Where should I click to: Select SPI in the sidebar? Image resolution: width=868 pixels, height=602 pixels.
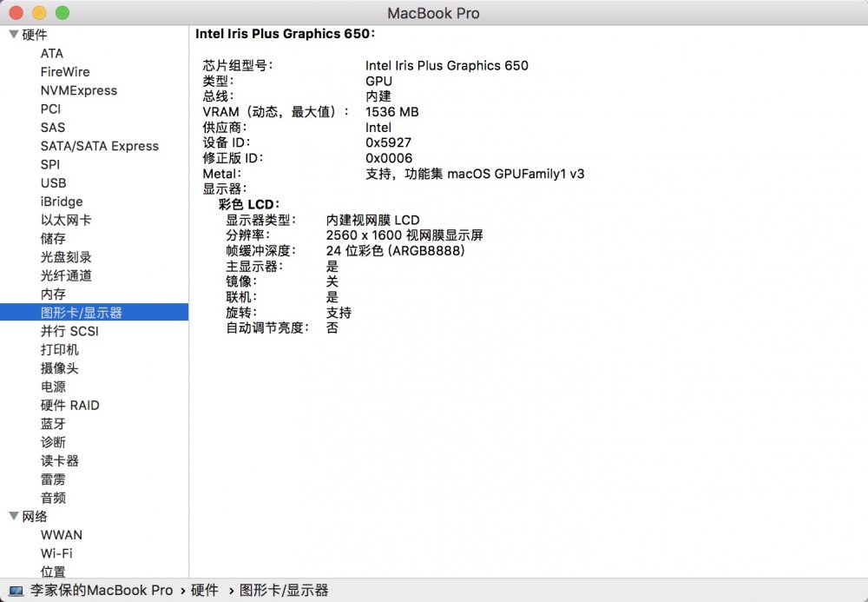coord(49,164)
